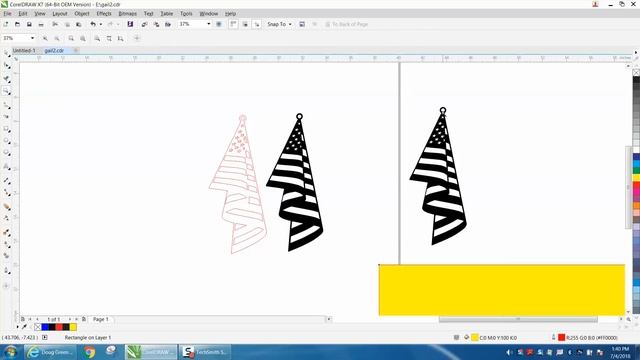Switch to the gail2.cdr document tab
The image size is (640, 360).
pyautogui.click(x=54, y=51)
